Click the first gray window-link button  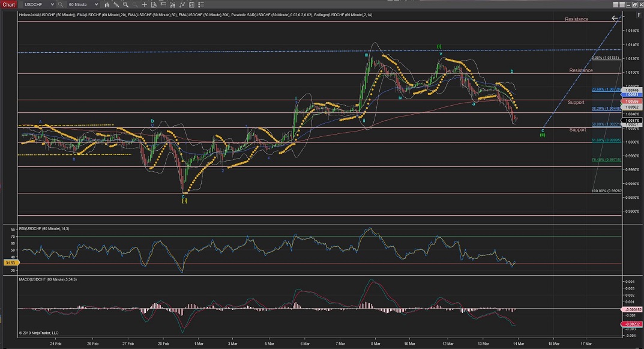pyautogui.click(x=616, y=5)
